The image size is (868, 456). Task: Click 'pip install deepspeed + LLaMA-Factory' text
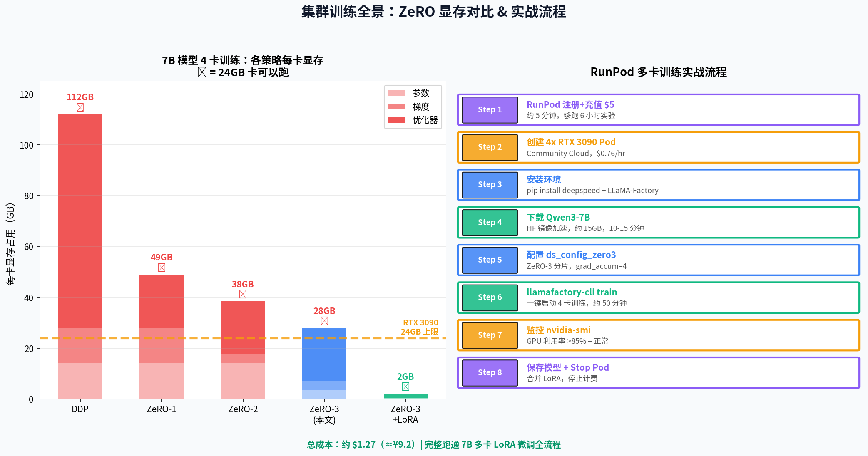593,191
